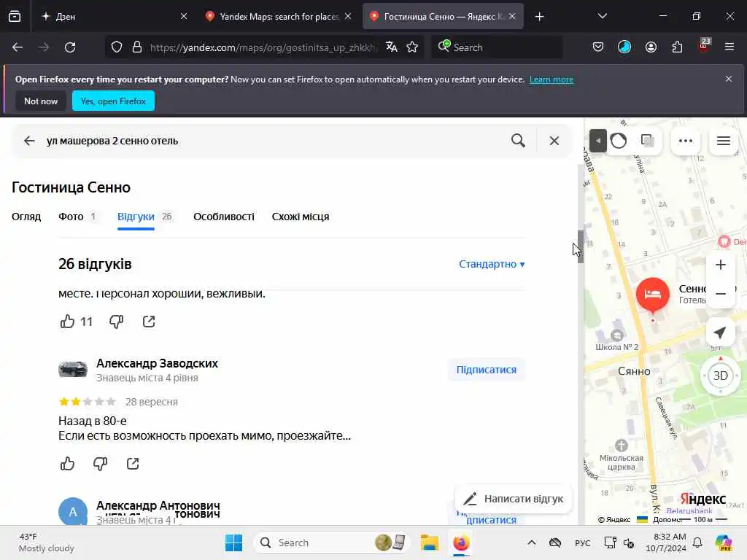Open File Explorer from the taskbar
This screenshot has width=747, height=560.
tap(429, 542)
